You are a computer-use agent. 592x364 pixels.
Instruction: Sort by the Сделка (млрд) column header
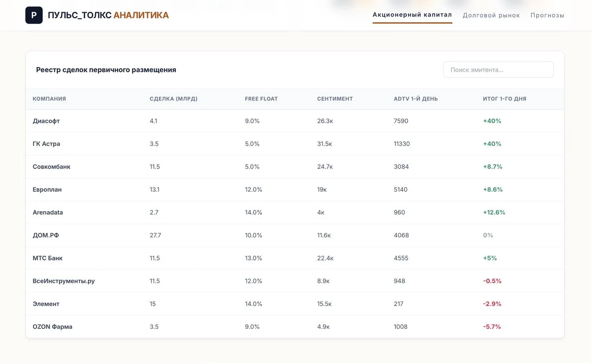pyautogui.click(x=173, y=99)
